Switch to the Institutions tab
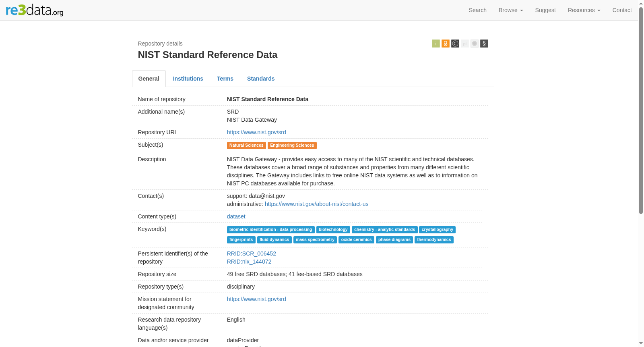The height and width of the screenshot is (347, 644). 188,79
